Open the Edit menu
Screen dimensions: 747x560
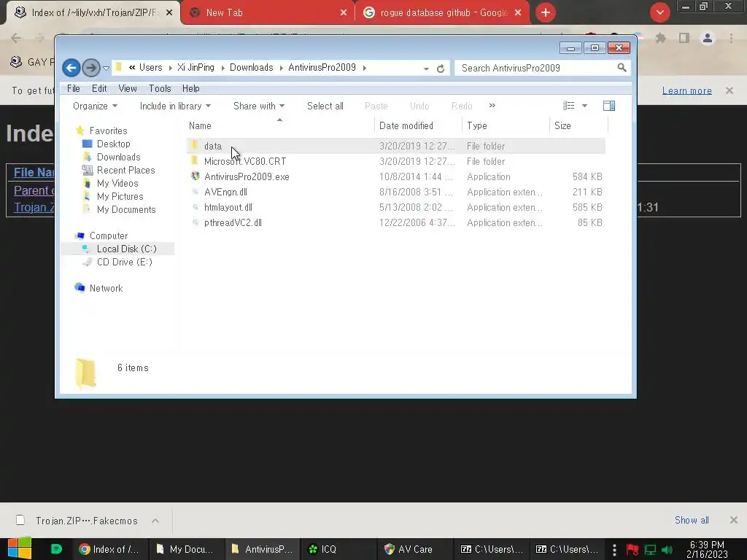pos(99,88)
